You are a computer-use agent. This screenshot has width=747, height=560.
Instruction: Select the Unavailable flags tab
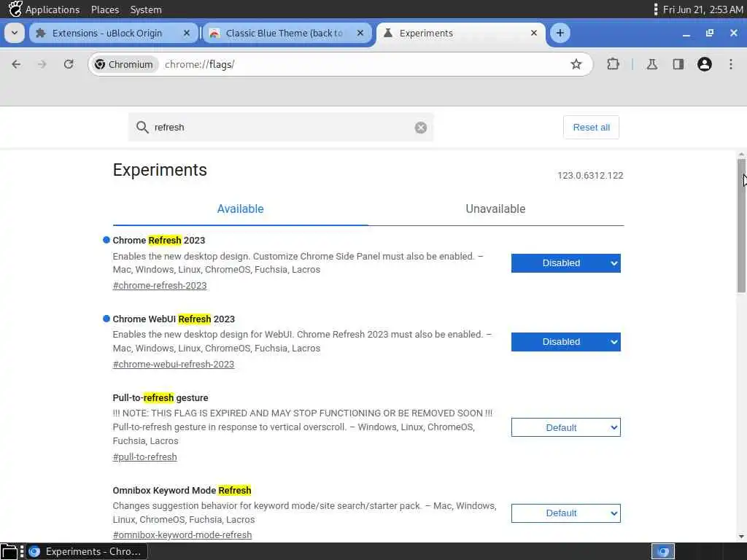(x=495, y=209)
